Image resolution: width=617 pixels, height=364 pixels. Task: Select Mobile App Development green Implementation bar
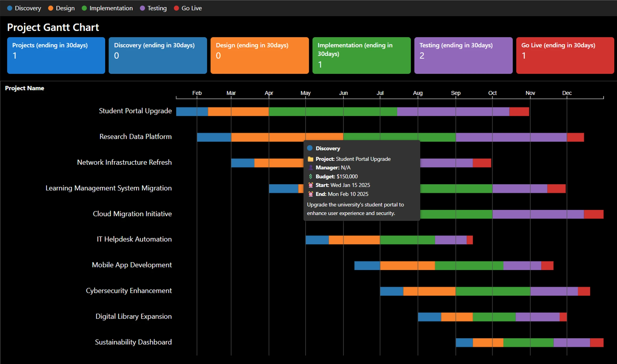(x=469, y=266)
